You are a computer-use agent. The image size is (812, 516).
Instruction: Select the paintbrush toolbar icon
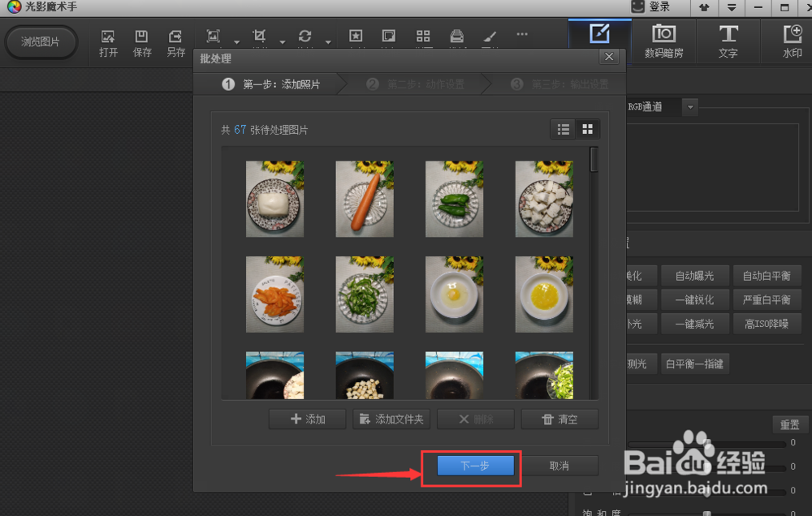coord(490,36)
